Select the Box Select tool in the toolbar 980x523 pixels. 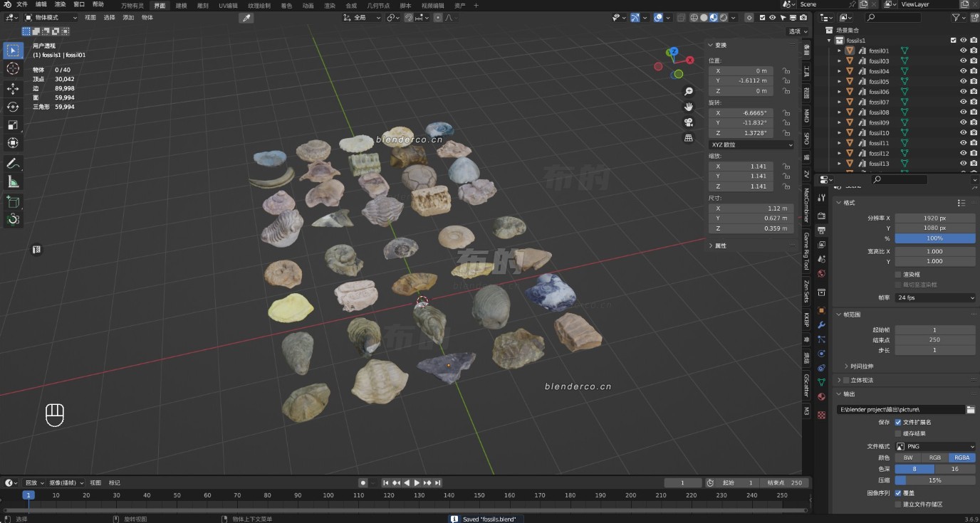coord(13,51)
